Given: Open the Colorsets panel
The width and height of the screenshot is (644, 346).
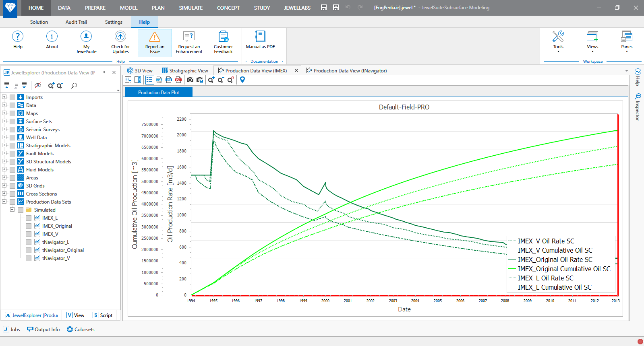Looking at the screenshot, I should pyautogui.click(x=81, y=329).
